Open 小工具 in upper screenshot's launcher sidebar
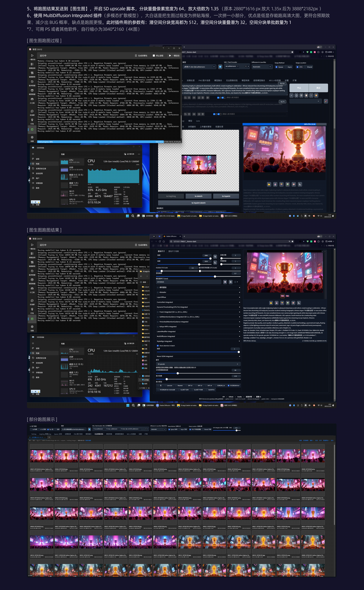 [32, 100]
